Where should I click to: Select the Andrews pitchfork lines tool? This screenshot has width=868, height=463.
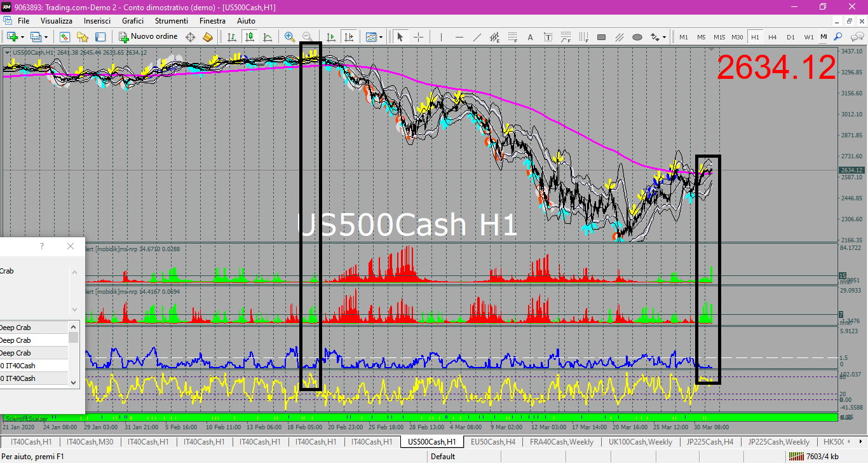pyautogui.click(x=620, y=37)
